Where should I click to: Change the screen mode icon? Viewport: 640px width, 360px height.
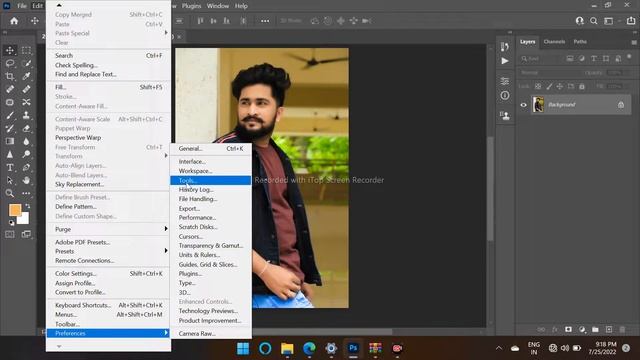(x=26, y=234)
